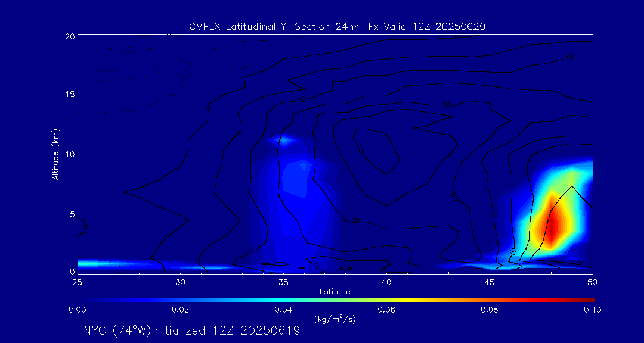
Task: Click altitude tick label 5
Action: pos(72,214)
